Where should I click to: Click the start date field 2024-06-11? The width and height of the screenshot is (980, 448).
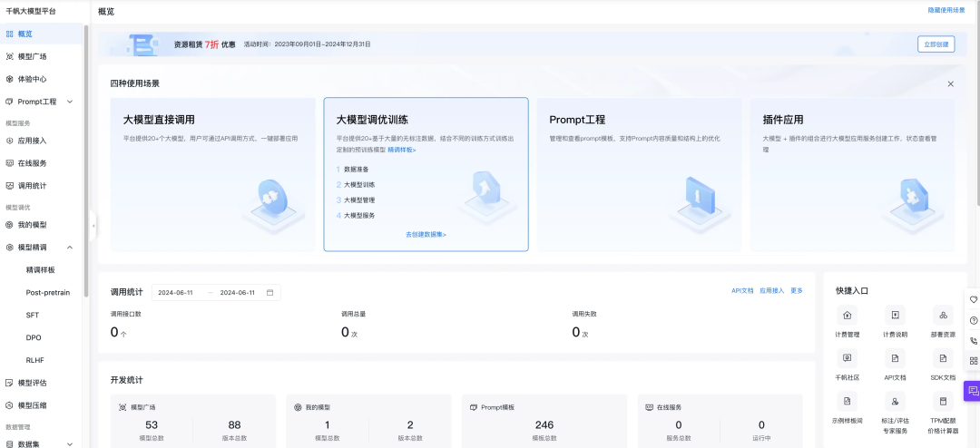[178, 292]
